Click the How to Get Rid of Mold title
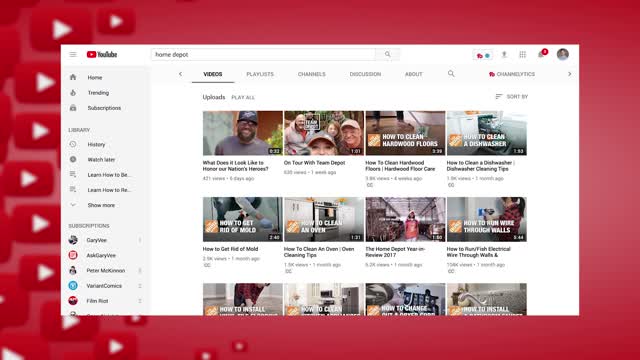This screenshot has width=640, height=360. (x=230, y=249)
